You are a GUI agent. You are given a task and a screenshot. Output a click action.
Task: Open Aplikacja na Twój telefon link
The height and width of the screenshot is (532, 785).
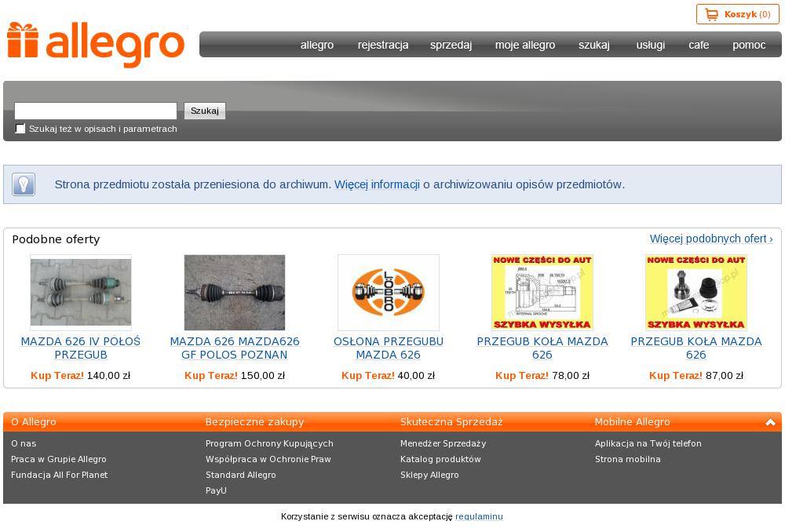[648, 443]
